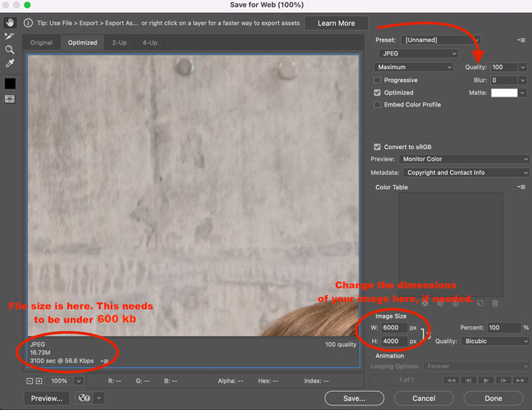
Task: Click the browser preview icon
Action: (x=84, y=398)
